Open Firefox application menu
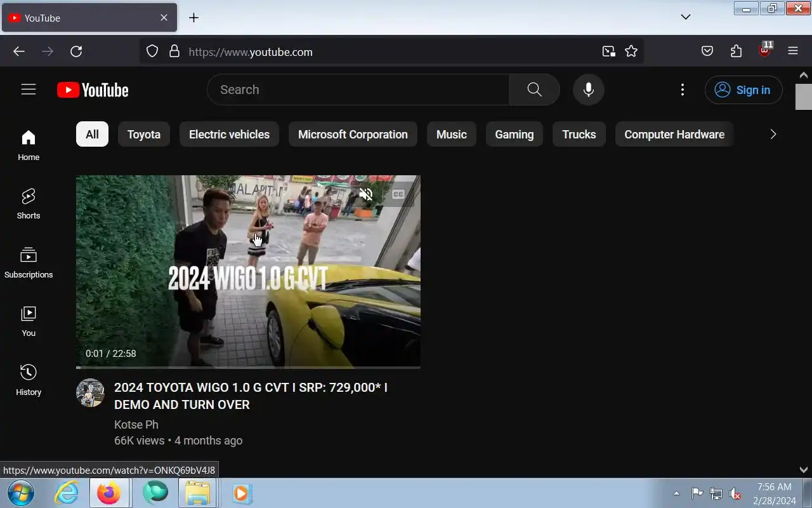 coord(793,51)
